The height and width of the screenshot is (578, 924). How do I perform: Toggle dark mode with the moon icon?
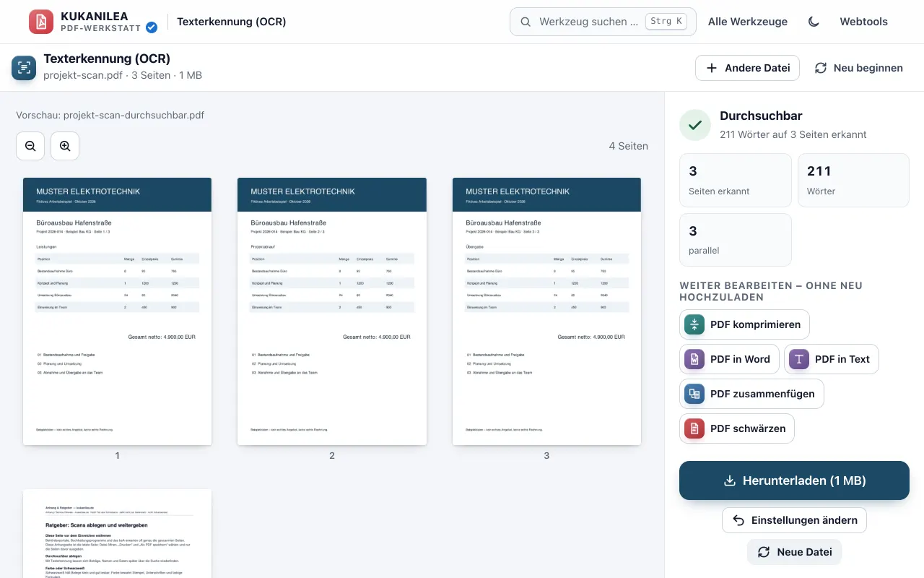pos(814,22)
